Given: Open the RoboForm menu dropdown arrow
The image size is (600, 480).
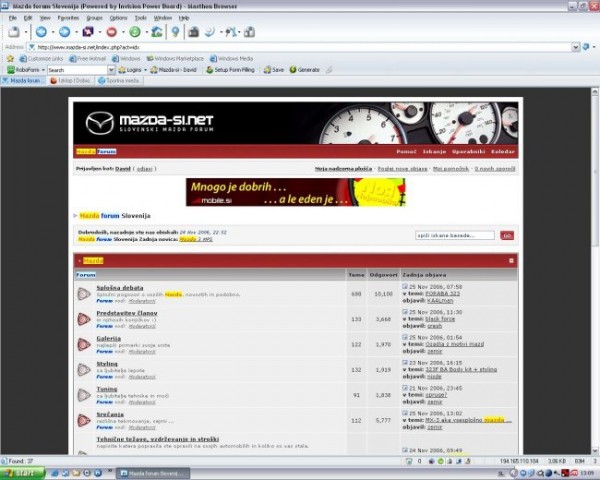Looking at the screenshot, I should [43, 70].
